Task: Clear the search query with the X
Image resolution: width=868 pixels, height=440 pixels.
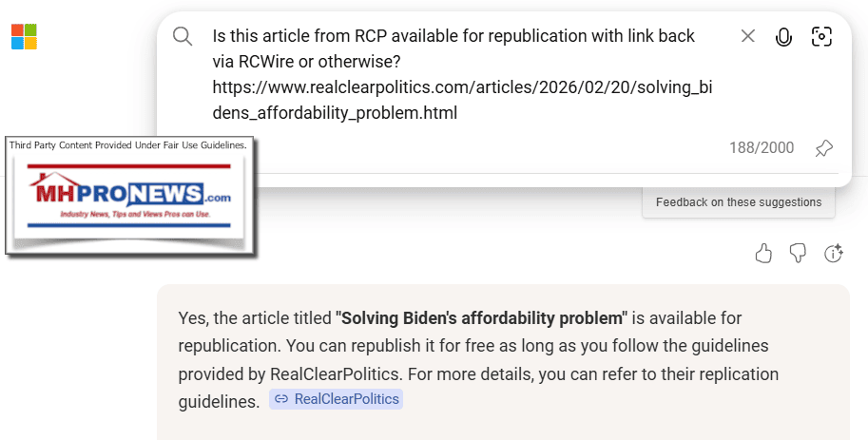Action: tap(748, 37)
